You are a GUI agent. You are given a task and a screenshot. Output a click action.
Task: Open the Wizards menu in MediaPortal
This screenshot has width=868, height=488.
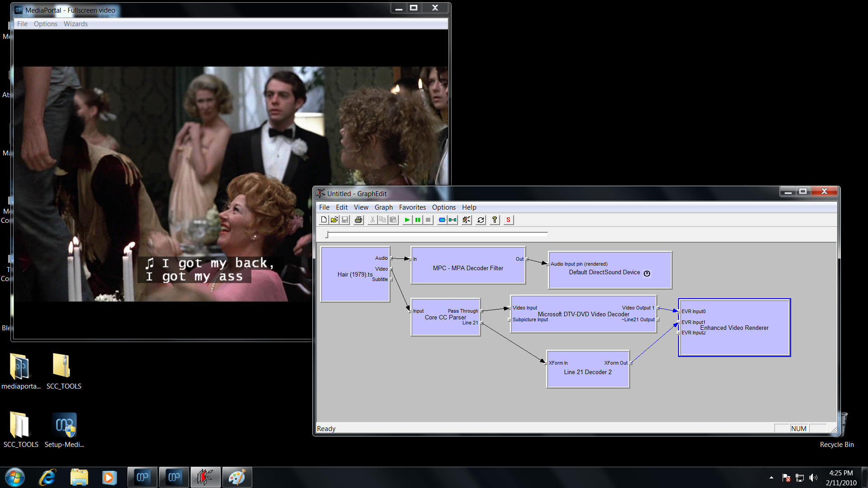pyautogui.click(x=75, y=24)
